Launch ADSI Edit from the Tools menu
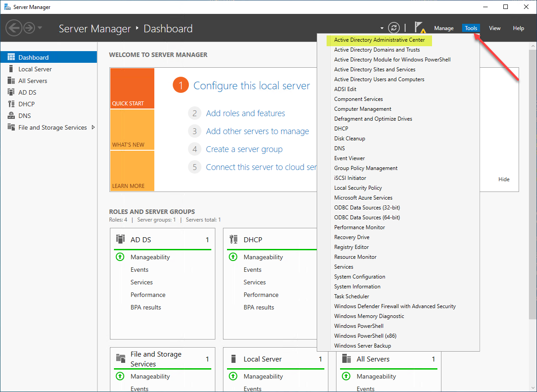537x392 pixels. point(345,89)
